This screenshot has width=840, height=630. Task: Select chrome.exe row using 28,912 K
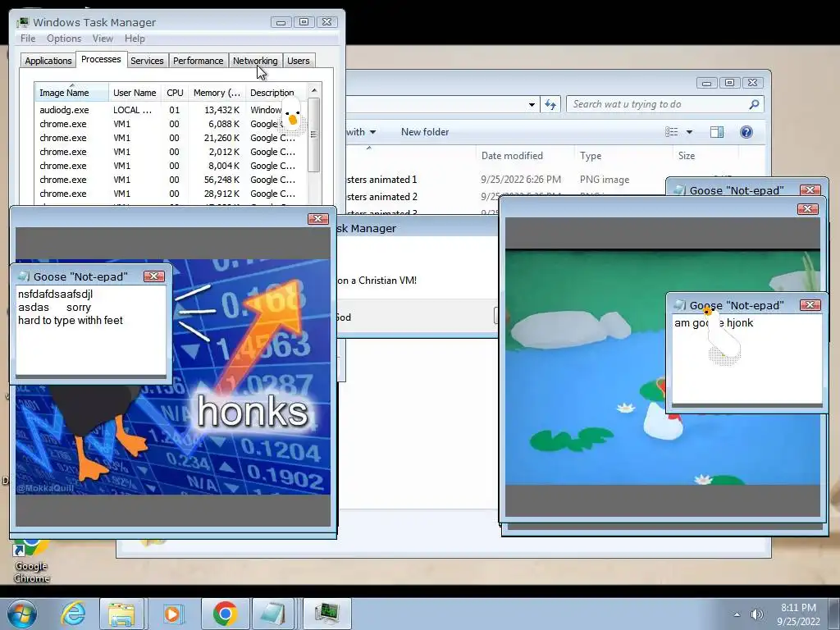(171, 194)
